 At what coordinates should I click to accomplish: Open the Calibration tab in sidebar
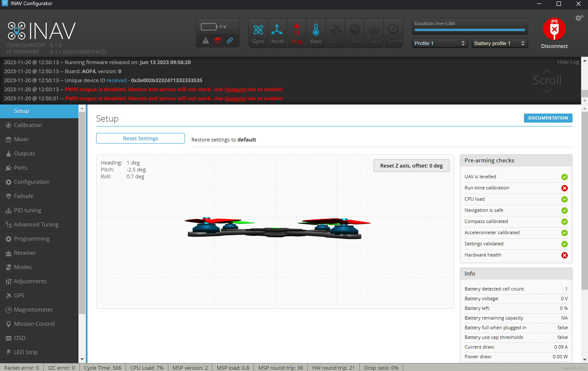[x=28, y=125]
